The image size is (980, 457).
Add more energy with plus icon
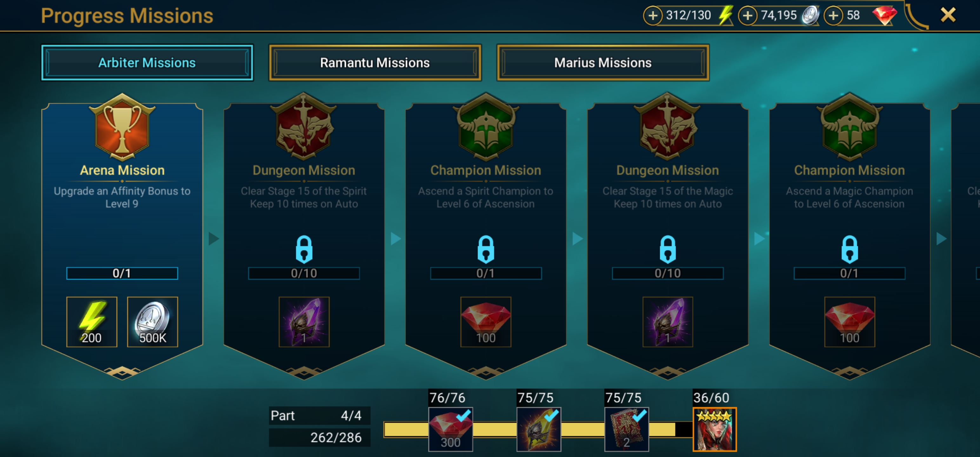click(x=653, y=16)
